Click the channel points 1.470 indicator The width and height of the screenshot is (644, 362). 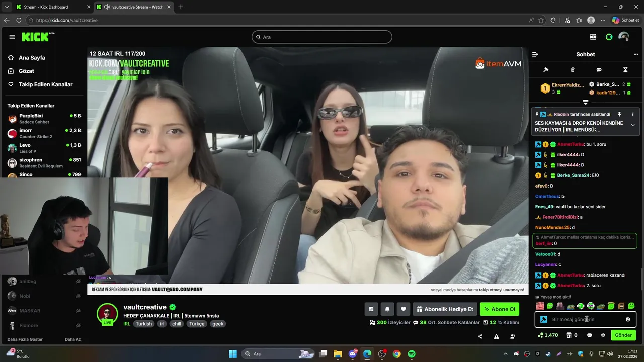pos(548,335)
